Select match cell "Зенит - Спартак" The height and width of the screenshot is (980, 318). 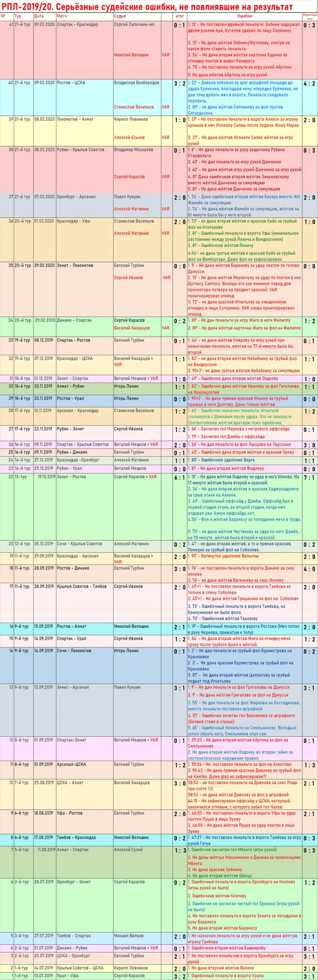(72, 379)
